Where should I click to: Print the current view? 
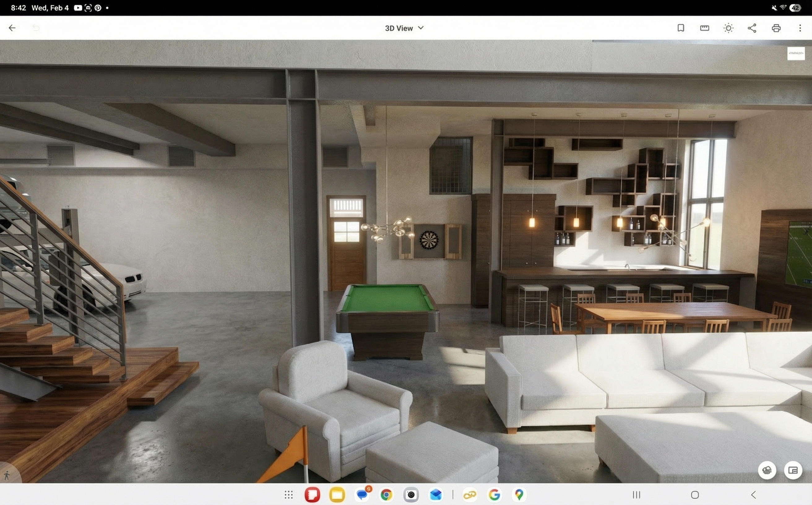click(776, 28)
